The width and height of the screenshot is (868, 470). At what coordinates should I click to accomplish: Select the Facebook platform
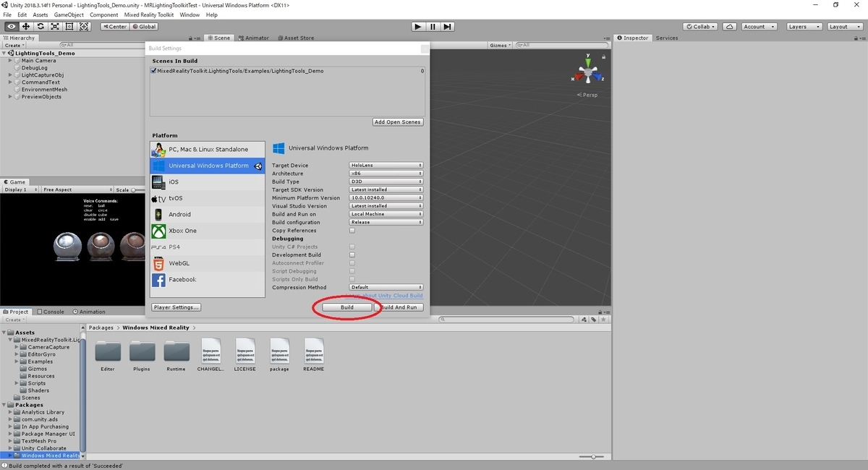pos(208,280)
